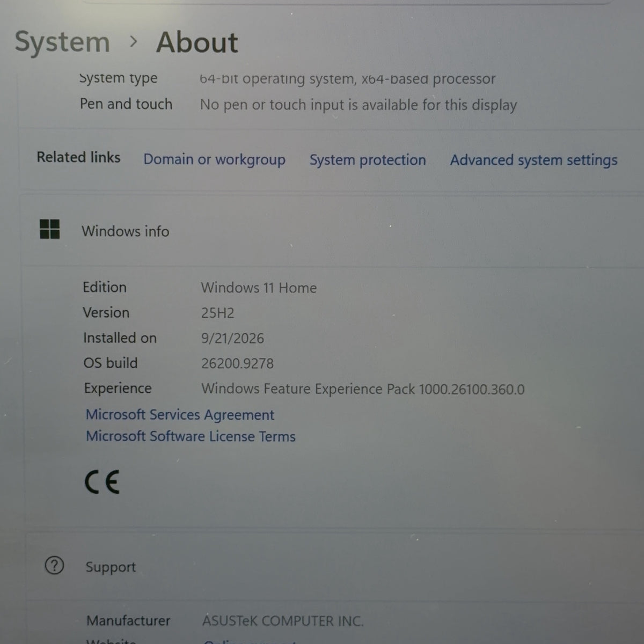This screenshot has width=644, height=644.
Task: Open Advanced system settings link
Action: (x=533, y=160)
